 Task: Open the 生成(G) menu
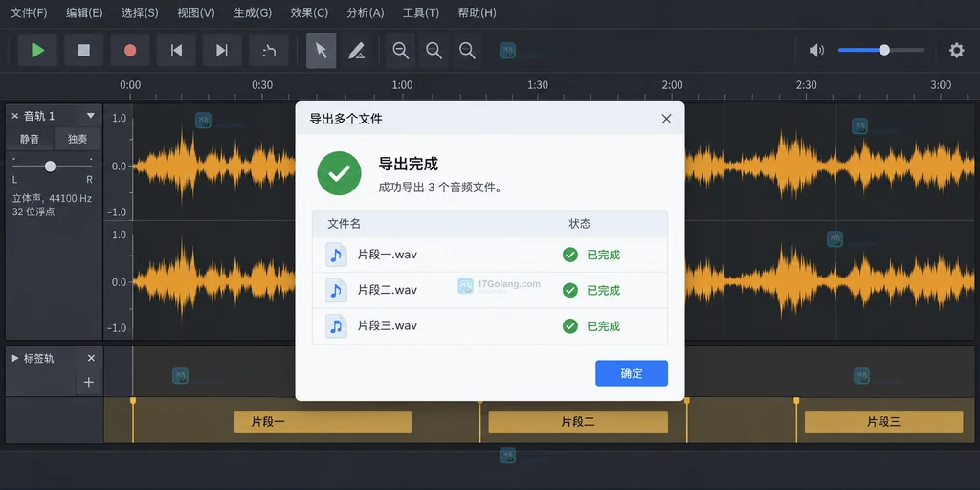pyautogui.click(x=253, y=12)
